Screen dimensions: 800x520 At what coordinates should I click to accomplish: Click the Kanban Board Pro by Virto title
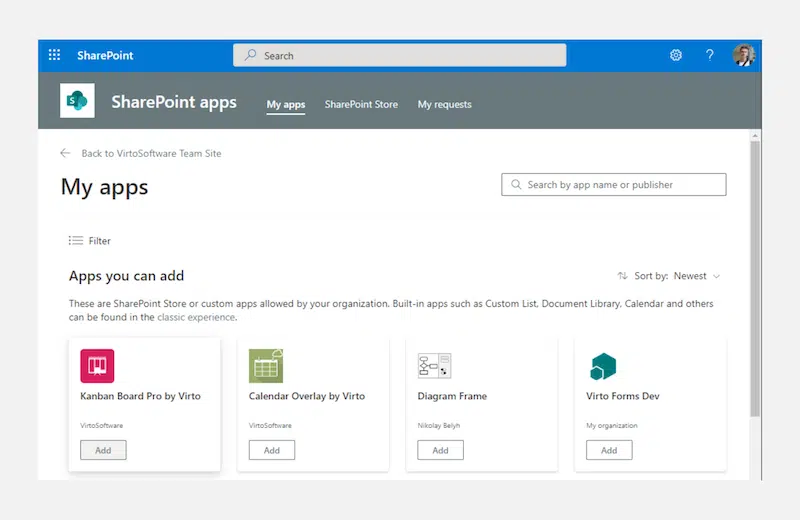[x=140, y=396]
